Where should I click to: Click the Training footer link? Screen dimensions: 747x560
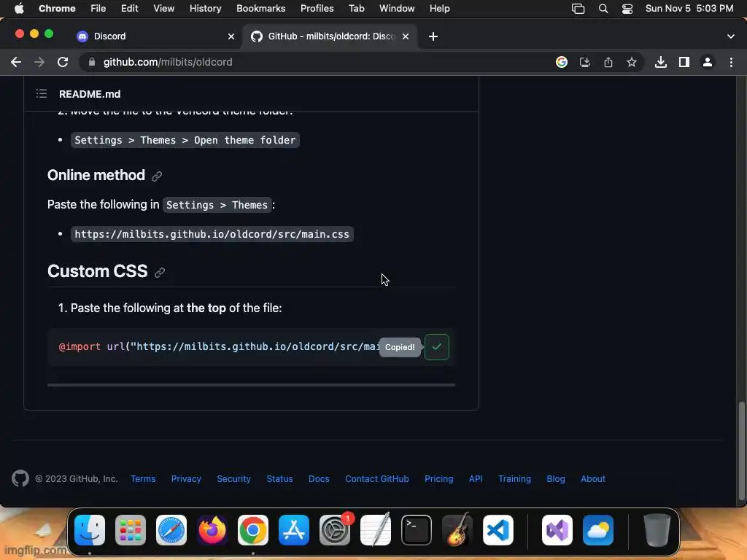(x=514, y=478)
